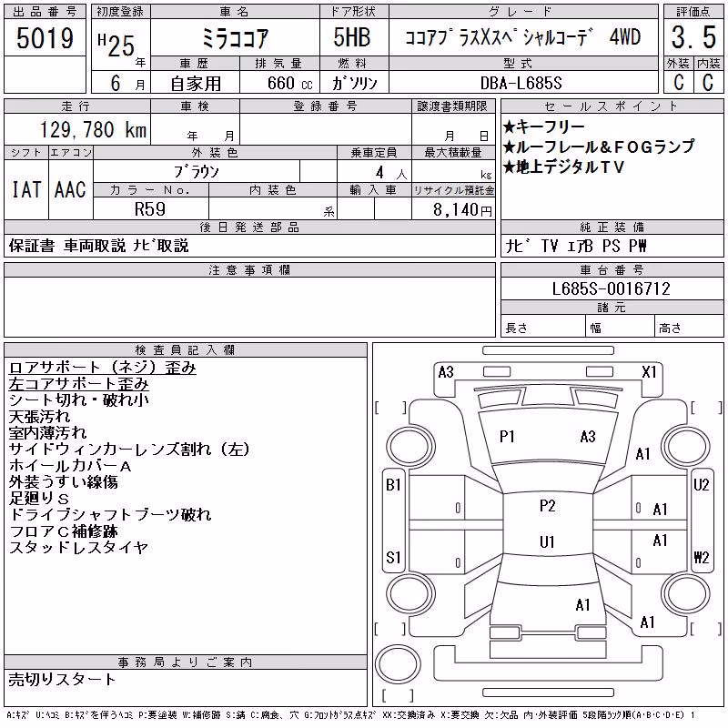Click the equipment line ナビ TV エアB PS PW
This screenshot has height=728, width=728.
[x=576, y=246]
